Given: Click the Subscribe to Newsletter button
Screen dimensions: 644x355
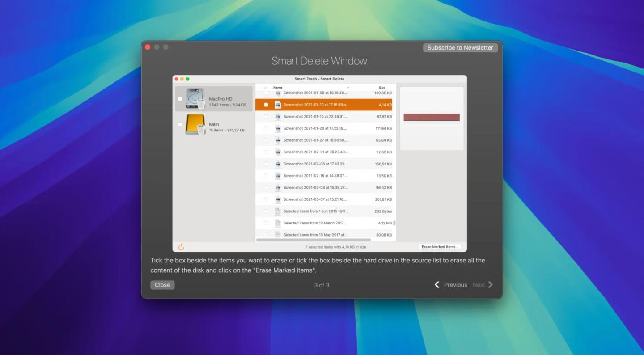Looking at the screenshot, I should (x=460, y=48).
